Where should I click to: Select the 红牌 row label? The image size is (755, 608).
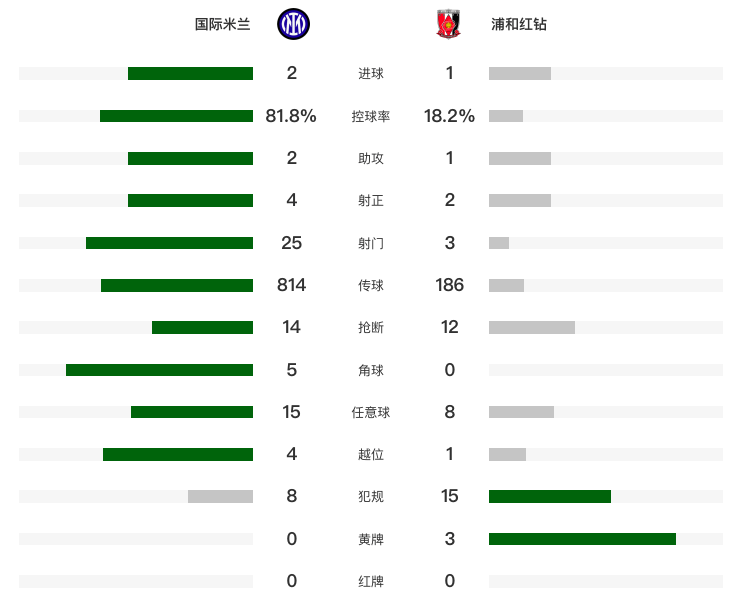(371, 581)
